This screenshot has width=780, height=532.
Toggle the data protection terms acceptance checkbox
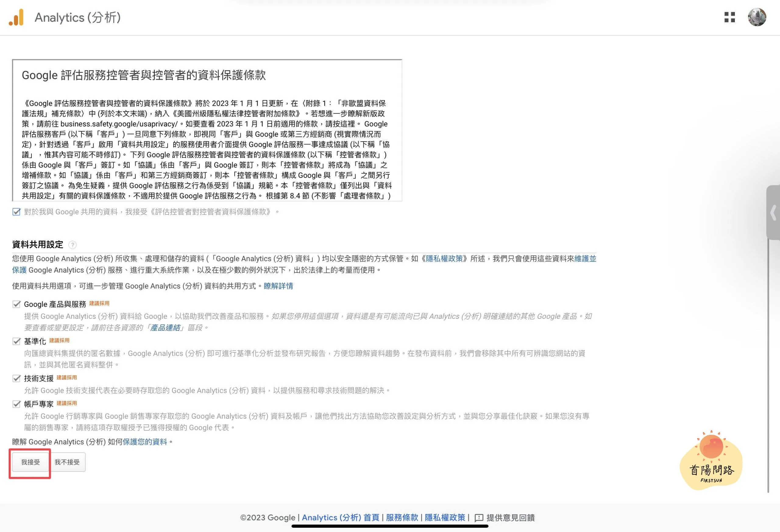point(16,212)
